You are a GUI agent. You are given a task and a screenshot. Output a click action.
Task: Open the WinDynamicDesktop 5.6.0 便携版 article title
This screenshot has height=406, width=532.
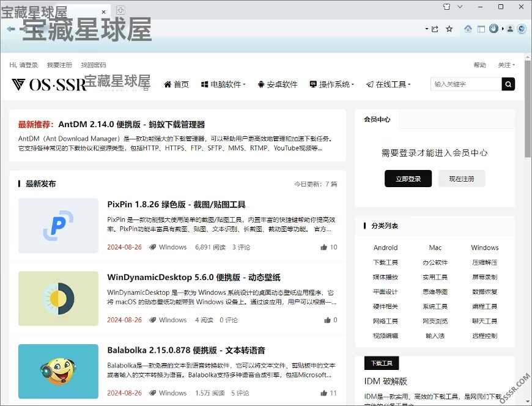[194, 278]
